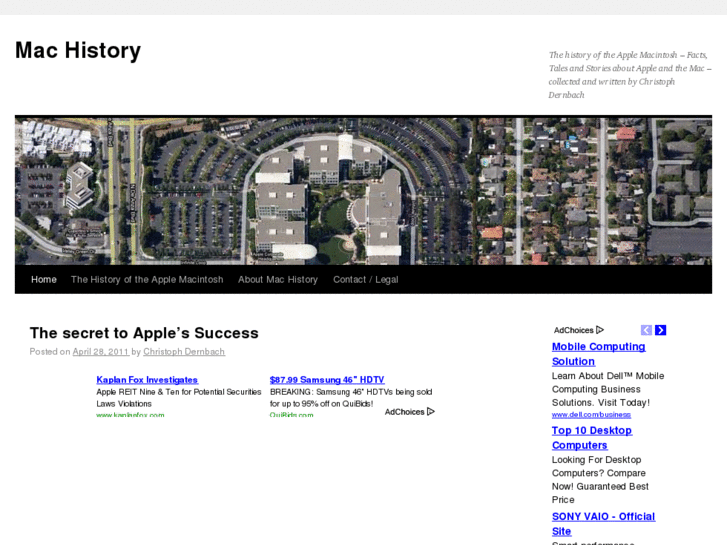Open the Kaplan Fox Investigates ad
727x545 pixels.
pyautogui.click(x=147, y=380)
